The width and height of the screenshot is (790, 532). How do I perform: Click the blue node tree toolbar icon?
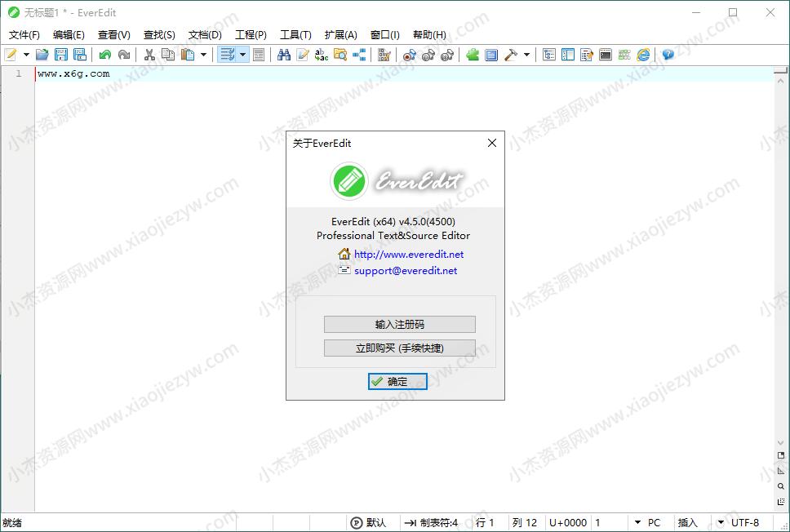coord(359,55)
